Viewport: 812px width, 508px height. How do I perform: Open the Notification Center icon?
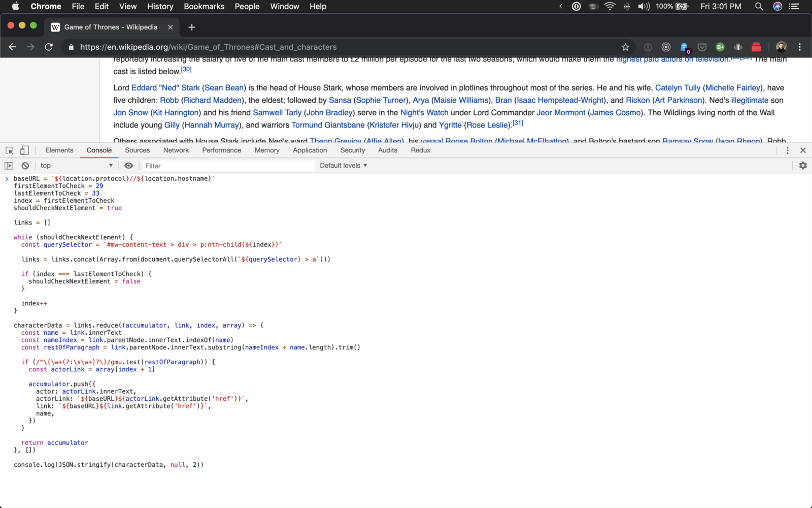pos(794,7)
